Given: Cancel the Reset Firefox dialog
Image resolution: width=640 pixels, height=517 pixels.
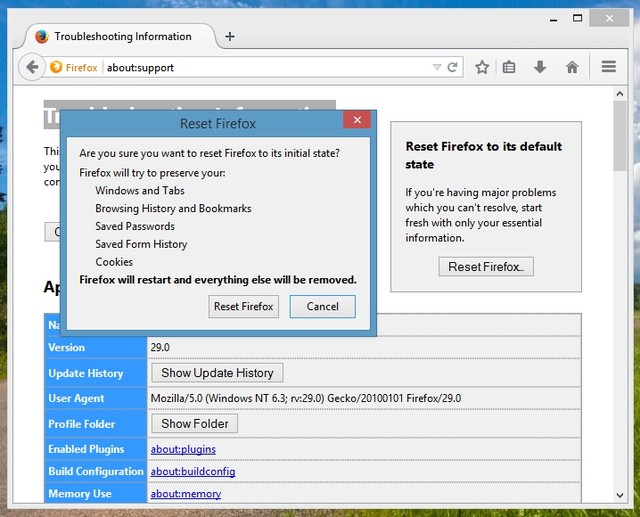Looking at the screenshot, I should pos(322,306).
